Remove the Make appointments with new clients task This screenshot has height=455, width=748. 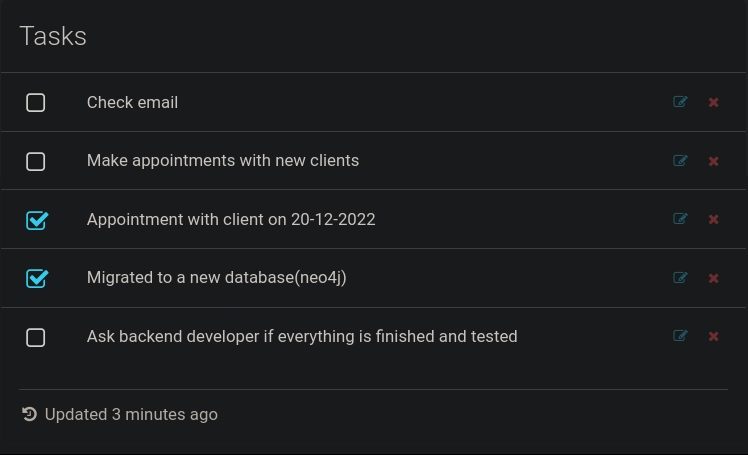[713, 161]
